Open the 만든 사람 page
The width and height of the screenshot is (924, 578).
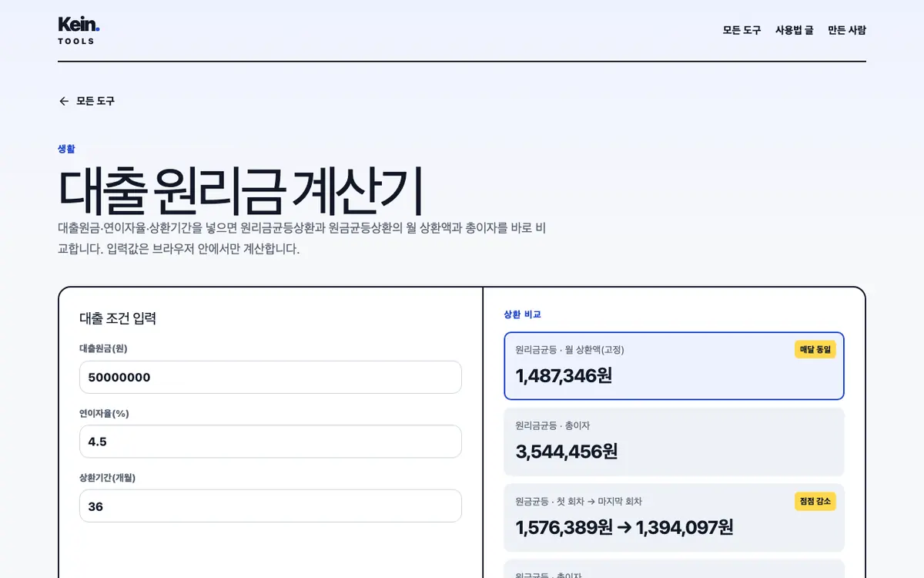coord(847,30)
